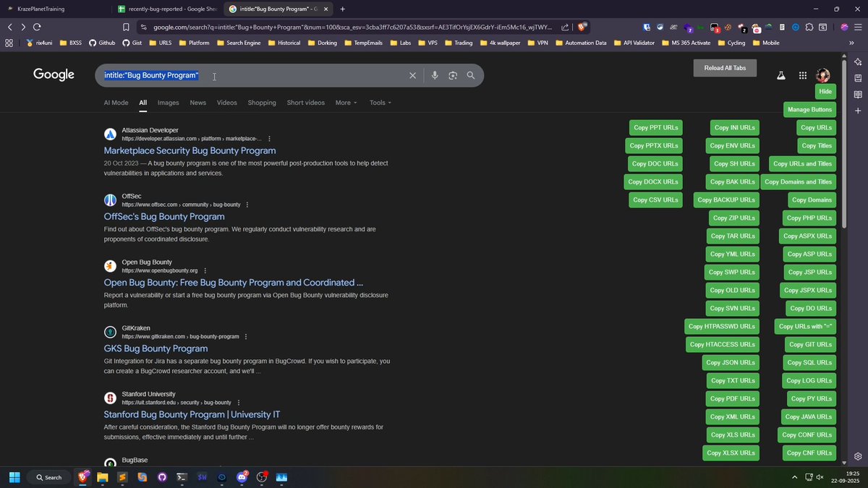
Task: Open three-dot menu for Atlassian Developer result
Action: pyautogui.click(x=270, y=139)
